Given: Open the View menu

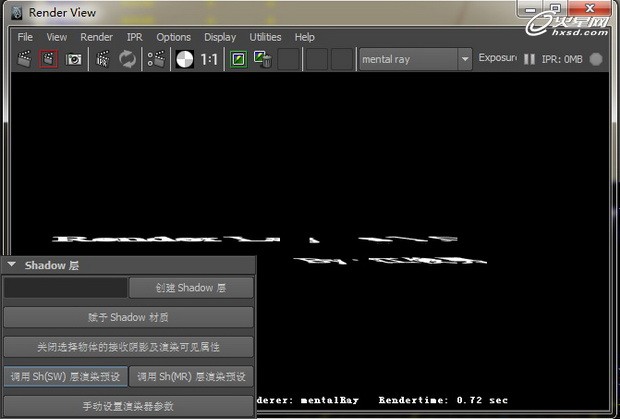Looking at the screenshot, I should tap(57, 37).
